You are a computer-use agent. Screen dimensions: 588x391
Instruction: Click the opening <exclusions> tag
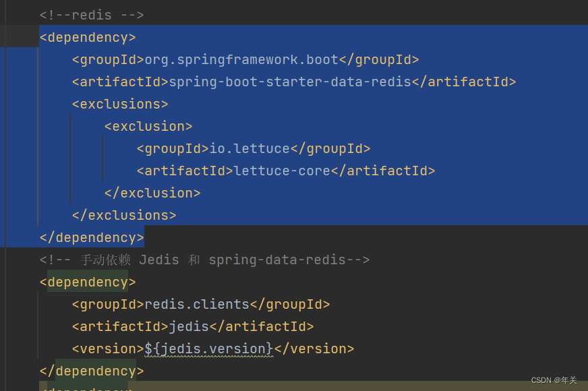[120, 104]
